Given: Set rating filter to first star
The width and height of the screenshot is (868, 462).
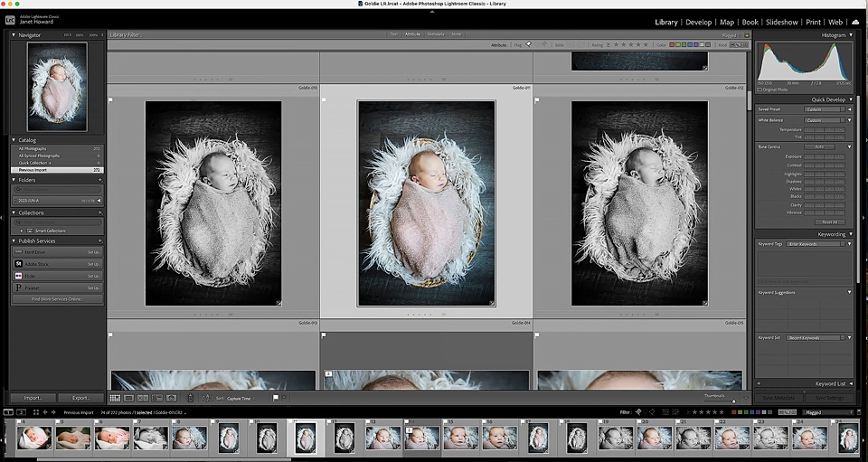Looking at the screenshot, I should [x=616, y=44].
